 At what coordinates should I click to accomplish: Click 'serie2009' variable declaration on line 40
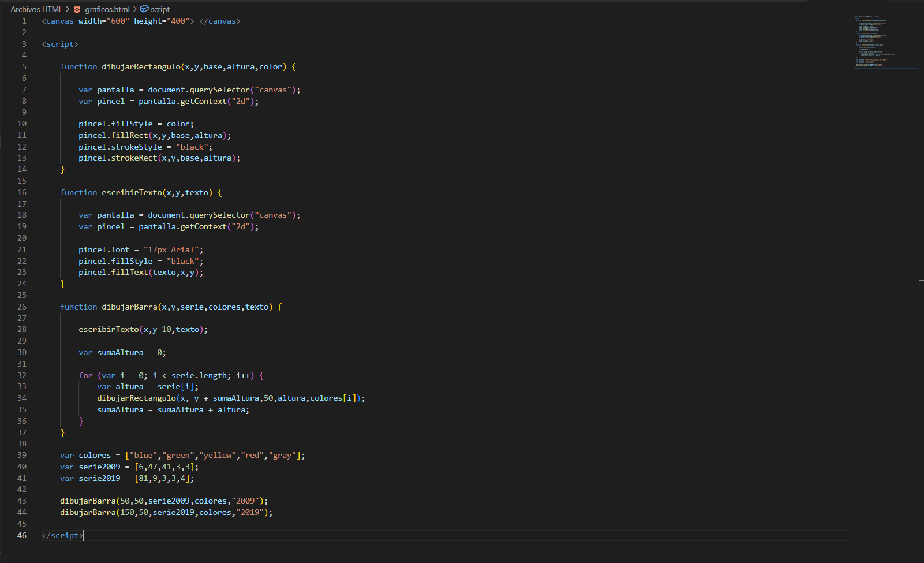click(x=99, y=467)
